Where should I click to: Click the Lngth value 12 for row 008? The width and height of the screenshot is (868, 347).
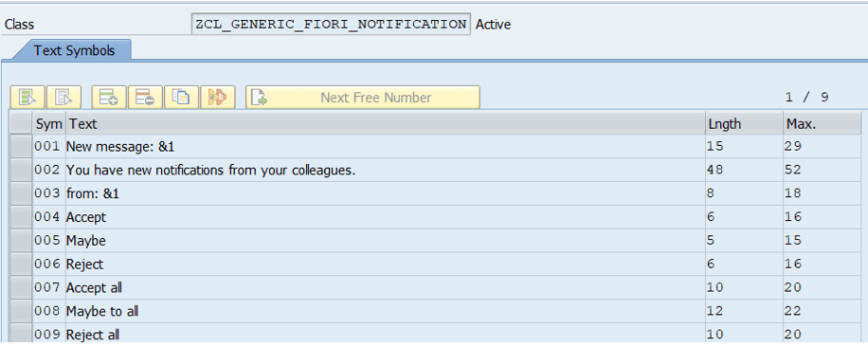coord(715,312)
